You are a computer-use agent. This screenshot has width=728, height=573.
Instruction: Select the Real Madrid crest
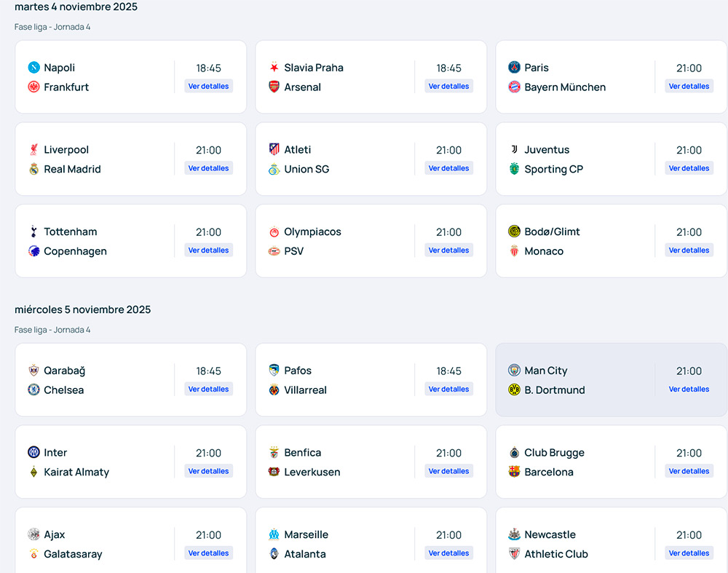click(x=33, y=169)
